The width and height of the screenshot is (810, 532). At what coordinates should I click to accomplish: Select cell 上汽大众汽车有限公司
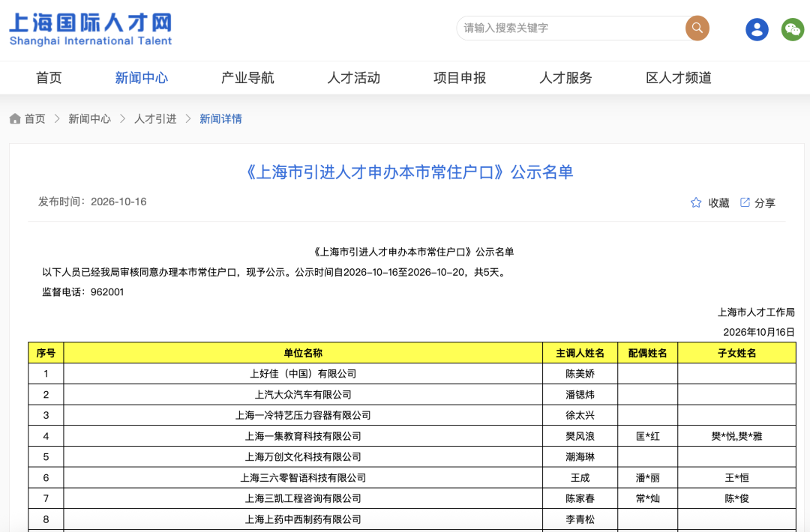tap(303, 395)
